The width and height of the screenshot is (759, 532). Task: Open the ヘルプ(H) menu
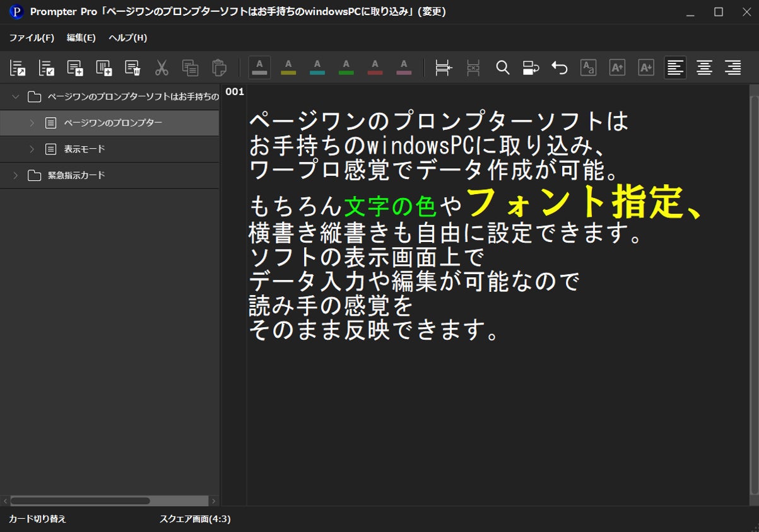tap(127, 38)
